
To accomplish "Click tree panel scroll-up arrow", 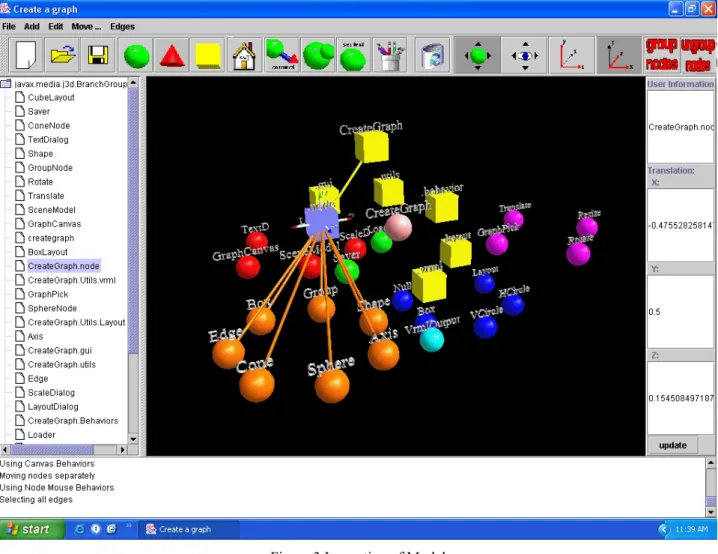I will 133,82.
